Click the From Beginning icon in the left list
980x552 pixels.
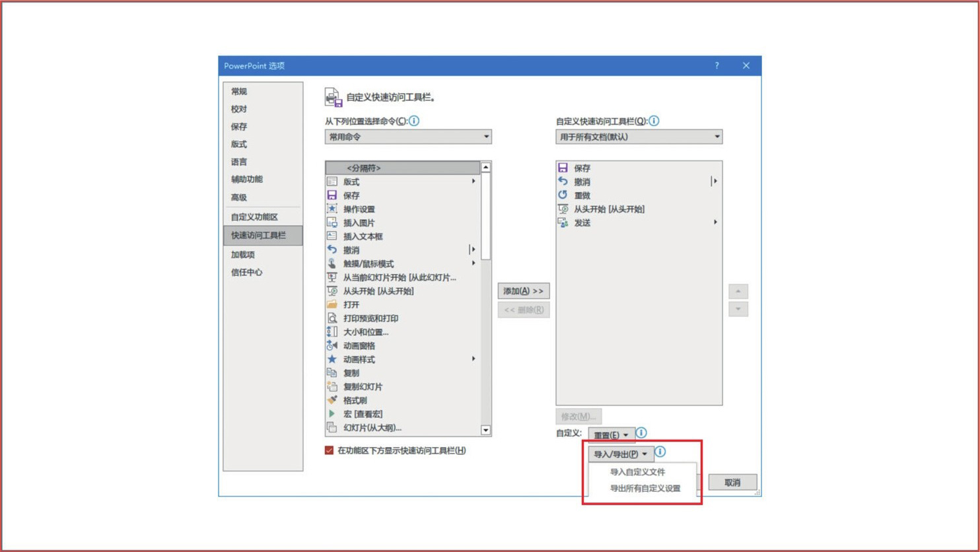coord(332,291)
